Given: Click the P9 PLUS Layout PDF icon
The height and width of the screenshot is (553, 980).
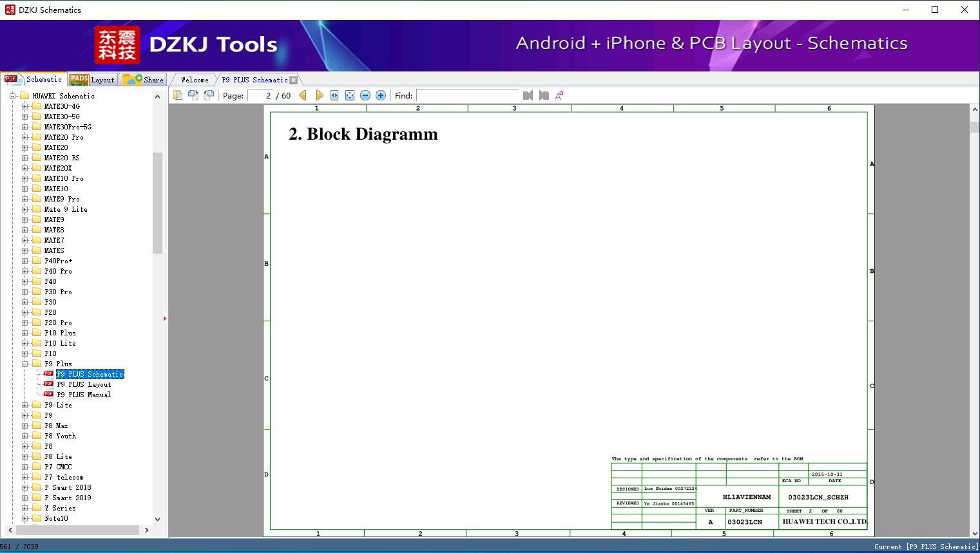Looking at the screenshot, I should click(x=48, y=384).
